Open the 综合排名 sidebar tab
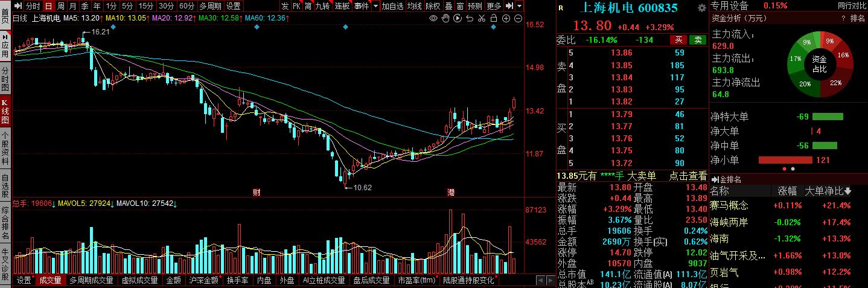The height and width of the screenshot is (288, 868). [5, 223]
